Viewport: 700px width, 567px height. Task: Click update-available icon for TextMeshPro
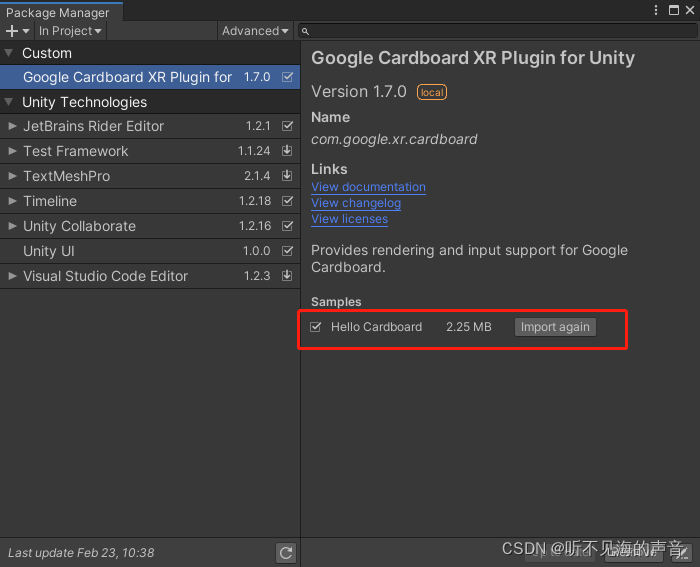point(287,176)
